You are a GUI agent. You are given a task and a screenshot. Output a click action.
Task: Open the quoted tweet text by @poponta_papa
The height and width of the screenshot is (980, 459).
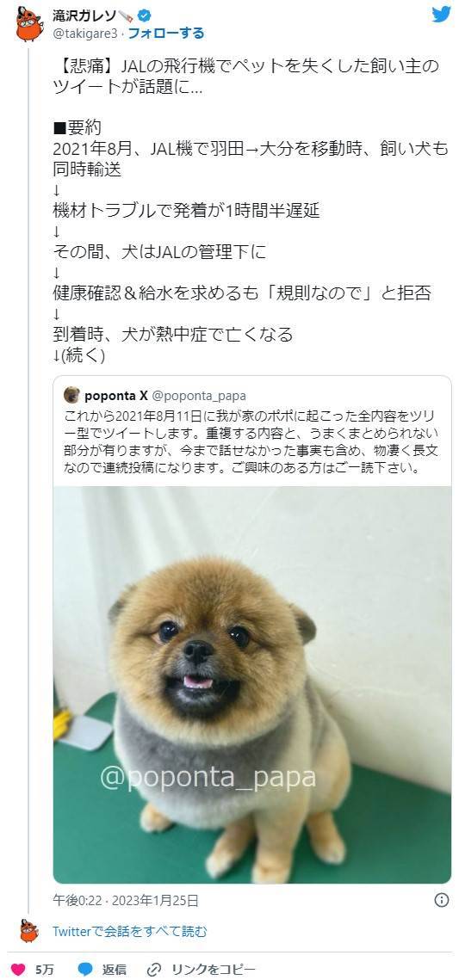[x=252, y=442]
